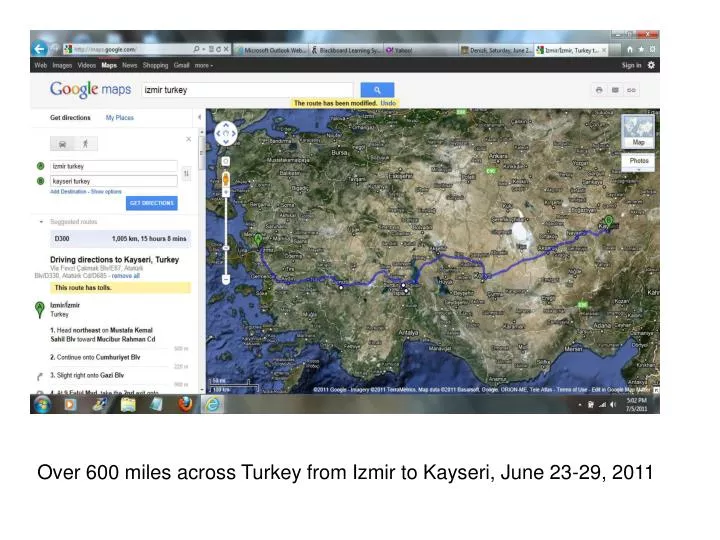Select driving mode car icon
Viewport: 720px width, 540px height.
(62, 144)
